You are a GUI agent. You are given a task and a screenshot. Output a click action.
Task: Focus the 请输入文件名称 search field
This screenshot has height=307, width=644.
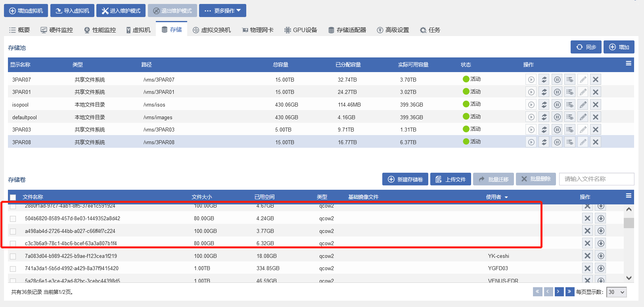[597, 179]
